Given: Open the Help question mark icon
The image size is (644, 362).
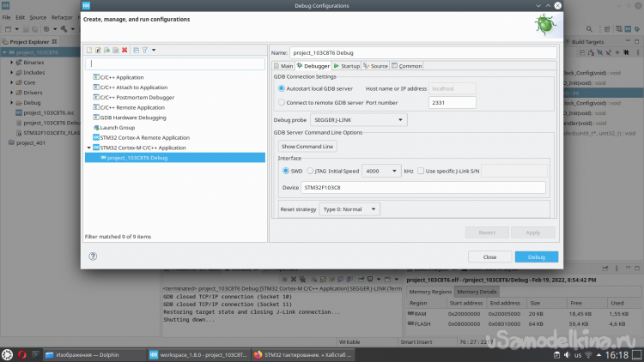Looking at the screenshot, I should (93, 256).
